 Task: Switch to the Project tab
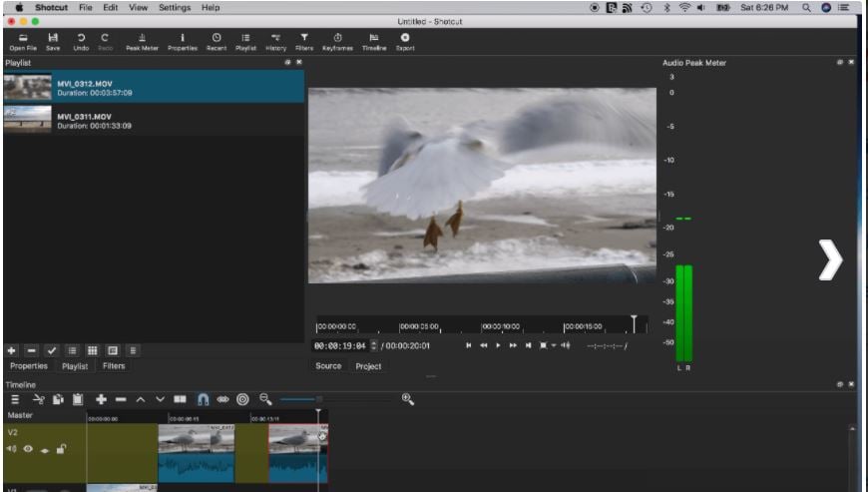click(368, 366)
